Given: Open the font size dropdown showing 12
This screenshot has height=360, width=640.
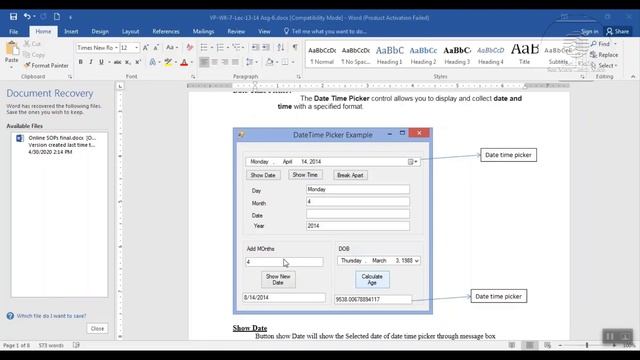Looking at the screenshot, I should tap(136, 48).
